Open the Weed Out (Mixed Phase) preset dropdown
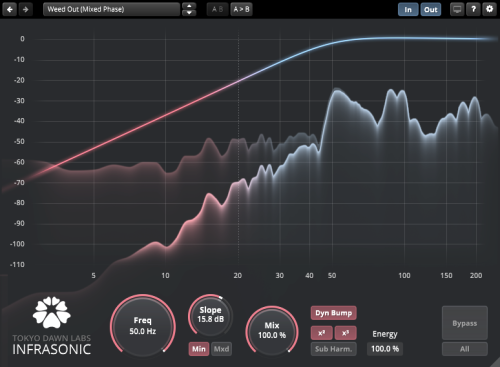 point(111,9)
